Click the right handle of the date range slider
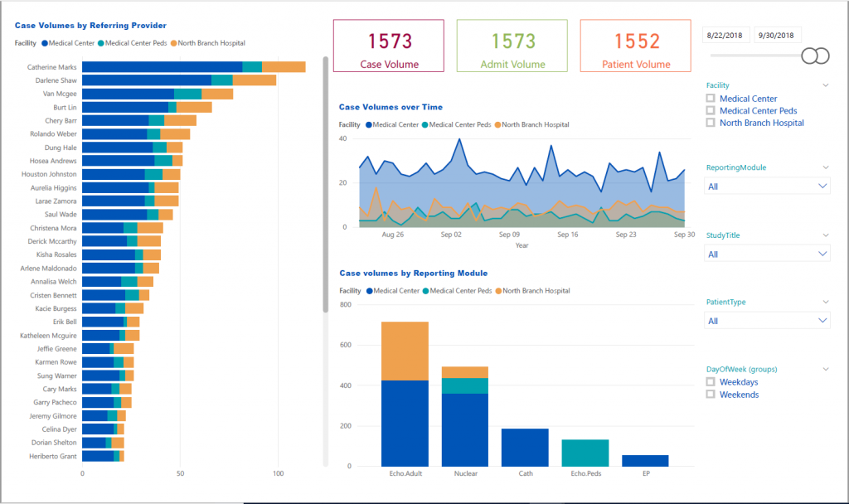Screen dimensions: 849x504 822,56
